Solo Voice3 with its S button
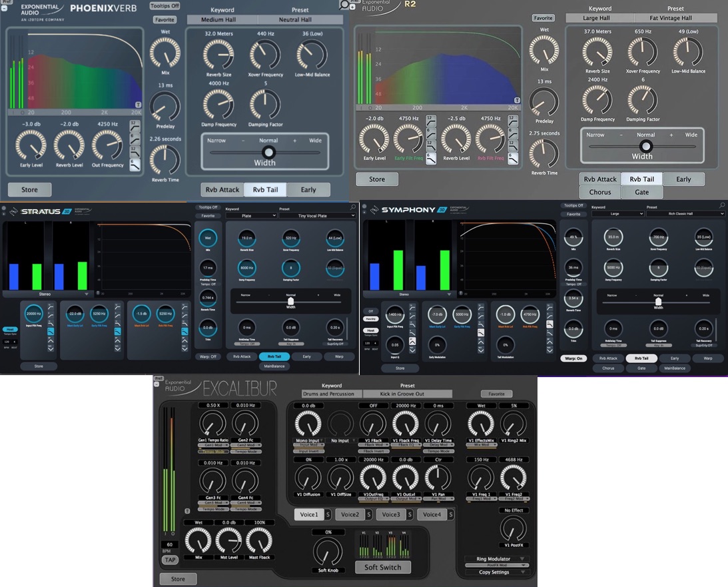This screenshot has height=587, width=728. click(x=410, y=514)
